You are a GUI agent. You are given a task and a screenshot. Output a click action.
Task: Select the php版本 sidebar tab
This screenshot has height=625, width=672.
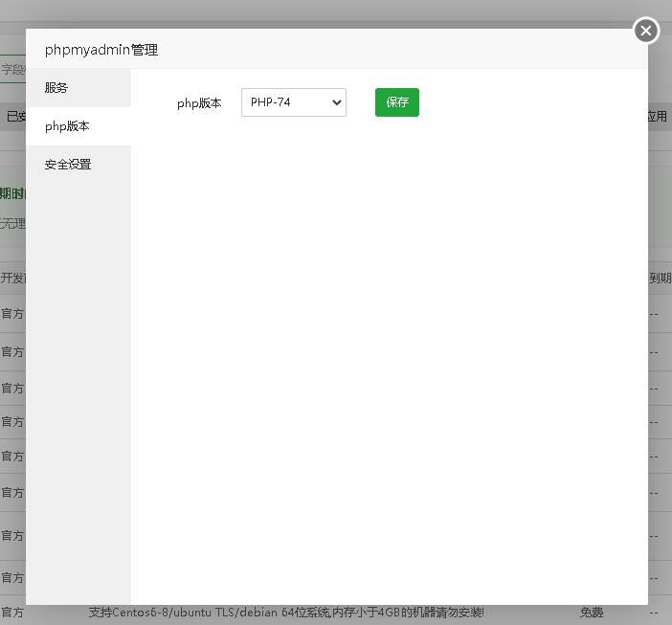click(78, 126)
